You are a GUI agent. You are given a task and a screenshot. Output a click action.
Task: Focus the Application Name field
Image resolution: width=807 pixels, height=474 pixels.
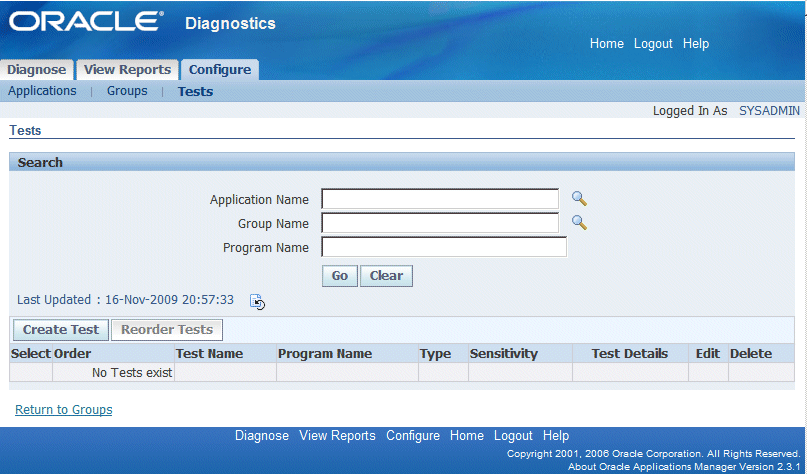440,199
